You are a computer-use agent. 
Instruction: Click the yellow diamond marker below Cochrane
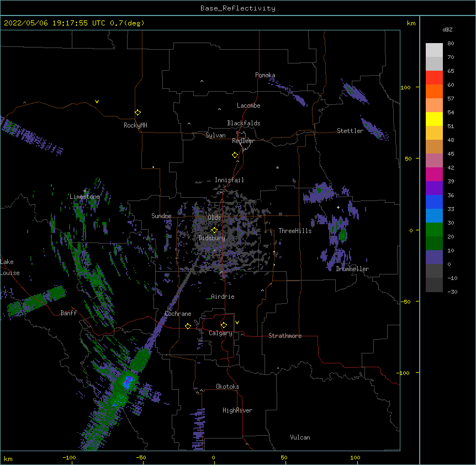tap(188, 326)
